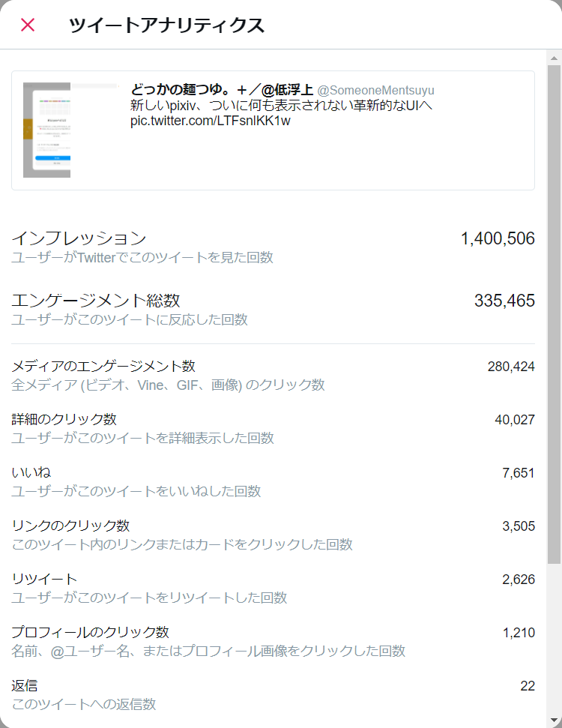Image resolution: width=562 pixels, height=728 pixels.
Task: Click the プロフィールのクリック数 metric label
Action: [90, 632]
